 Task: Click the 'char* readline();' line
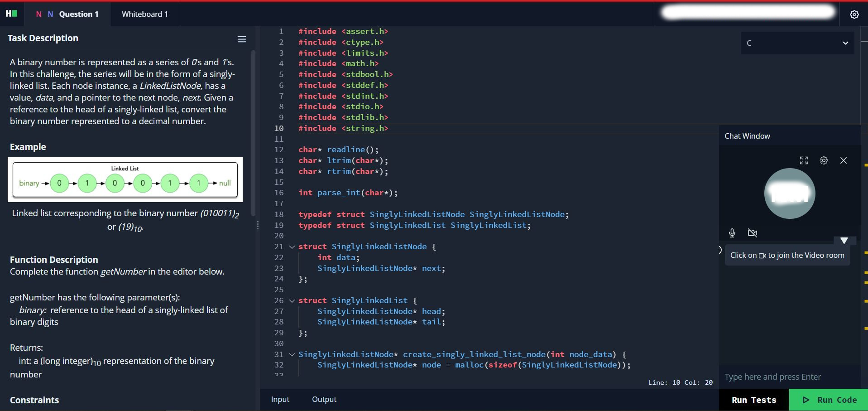pyautogui.click(x=338, y=150)
